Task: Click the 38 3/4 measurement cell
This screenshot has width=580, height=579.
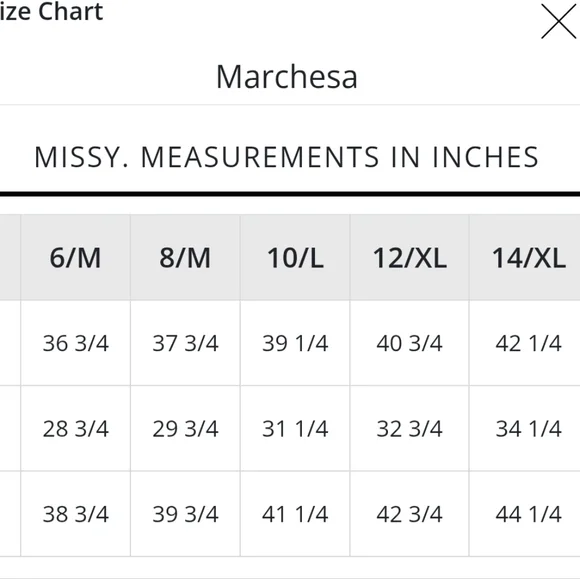Action: click(75, 514)
